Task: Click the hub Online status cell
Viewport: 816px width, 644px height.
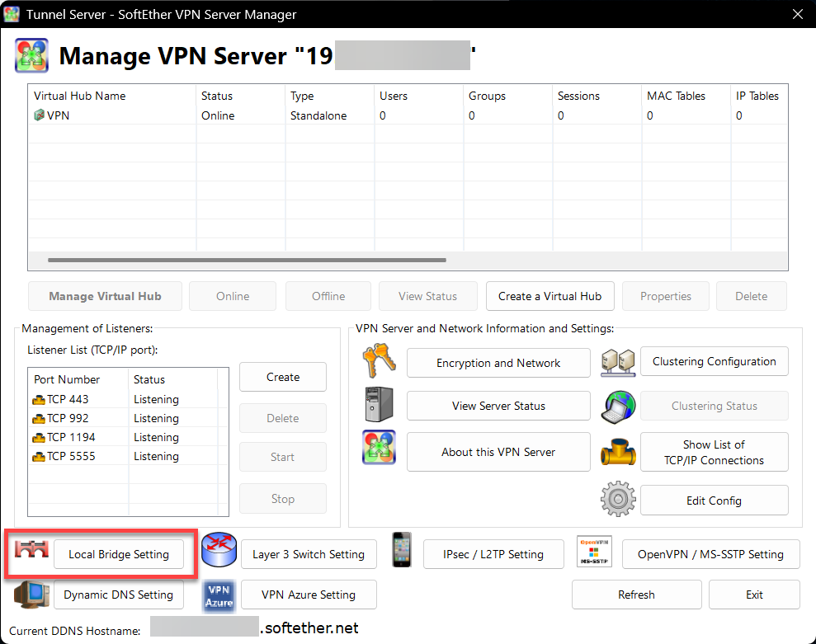Action: [218, 115]
